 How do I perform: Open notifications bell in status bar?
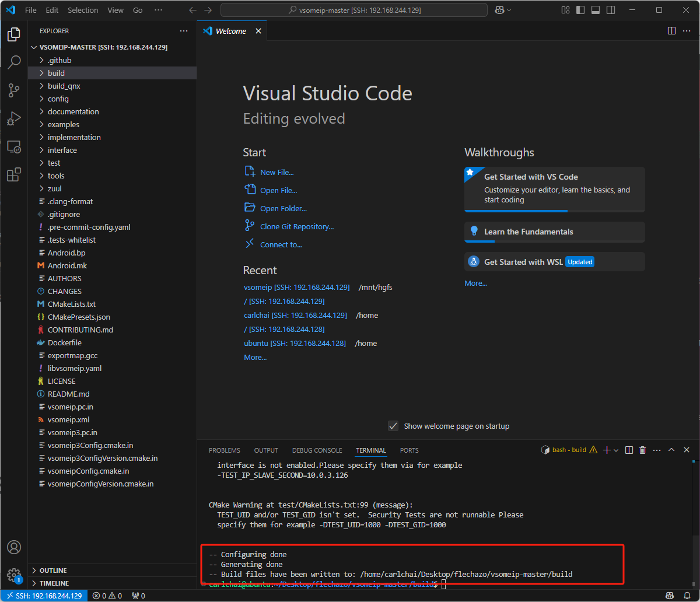point(687,596)
